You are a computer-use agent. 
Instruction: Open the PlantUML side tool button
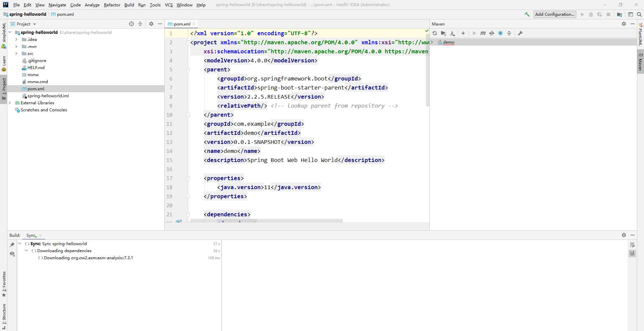[640, 34]
